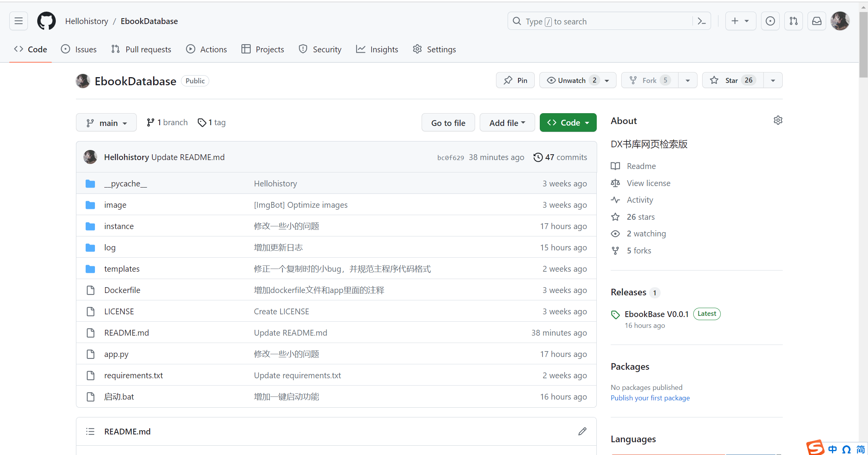Click Unwatch to change the watch status
This screenshot has width=868, height=455.
578,80
